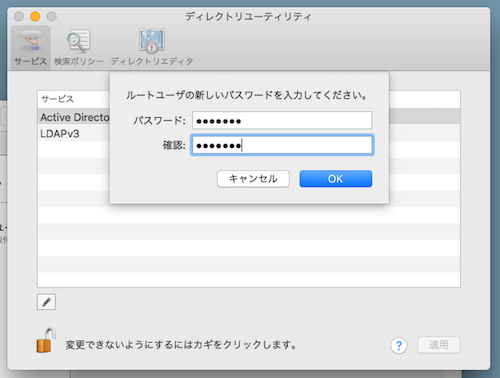Click the 適用 button
The height and width of the screenshot is (378, 500).
point(439,345)
